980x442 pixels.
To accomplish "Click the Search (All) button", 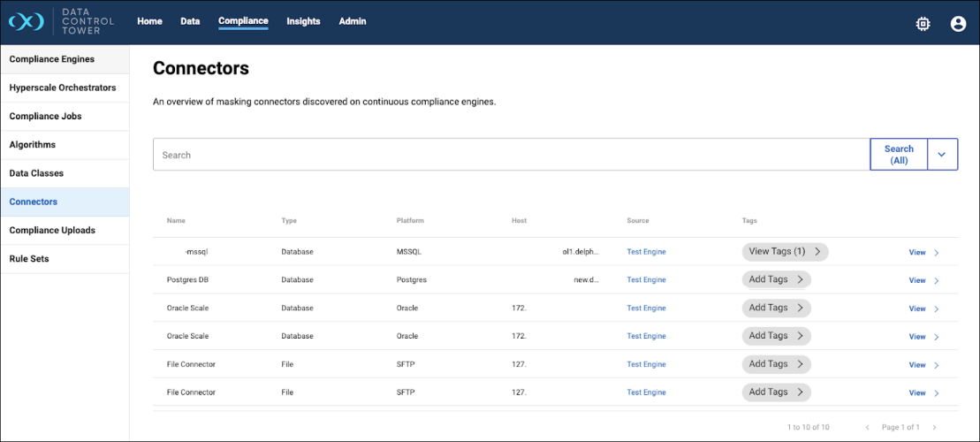I will (899, 155).
